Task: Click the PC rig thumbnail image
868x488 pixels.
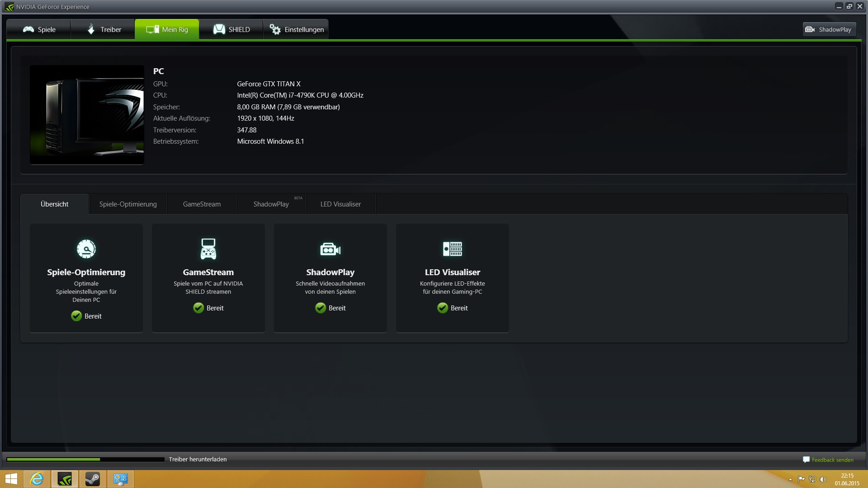Action: point(87,115)
